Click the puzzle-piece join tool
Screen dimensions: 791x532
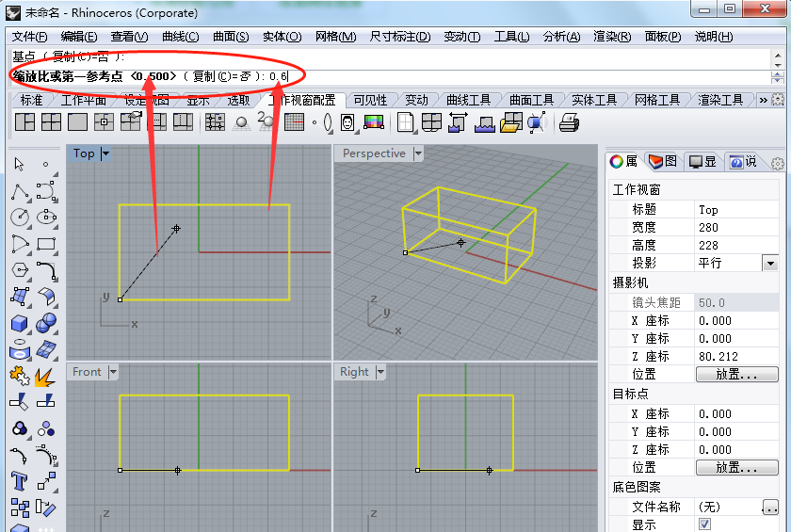pos(19,376)
